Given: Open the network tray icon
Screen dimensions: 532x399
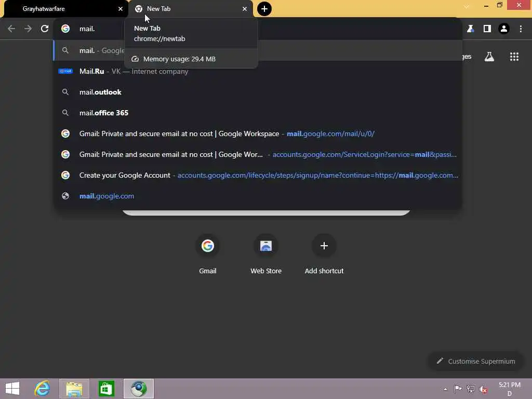Looking at the screenshot, I should tap(470, 389).
